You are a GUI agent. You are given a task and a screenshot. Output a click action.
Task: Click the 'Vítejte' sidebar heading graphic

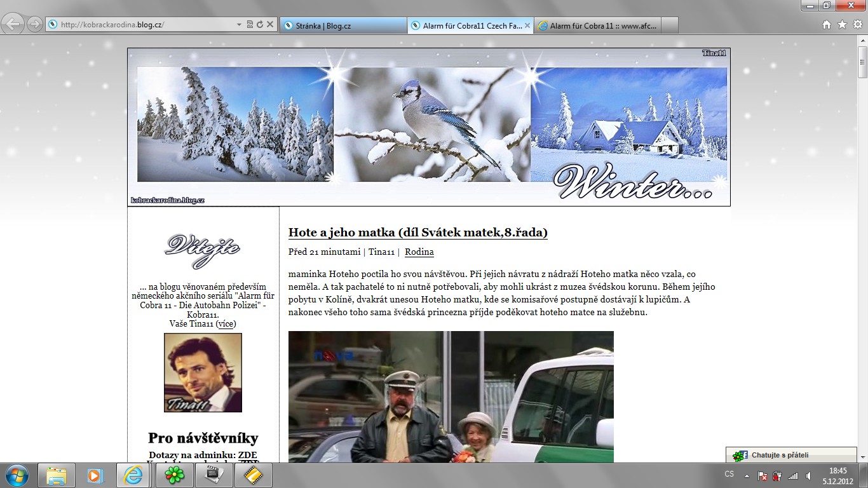coord(203,250)
